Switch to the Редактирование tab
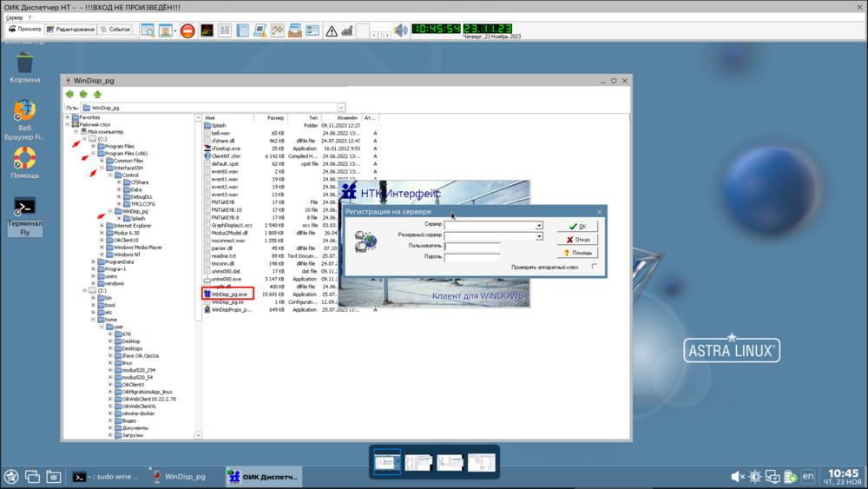The image size is (868, 489). pos(70,30)
